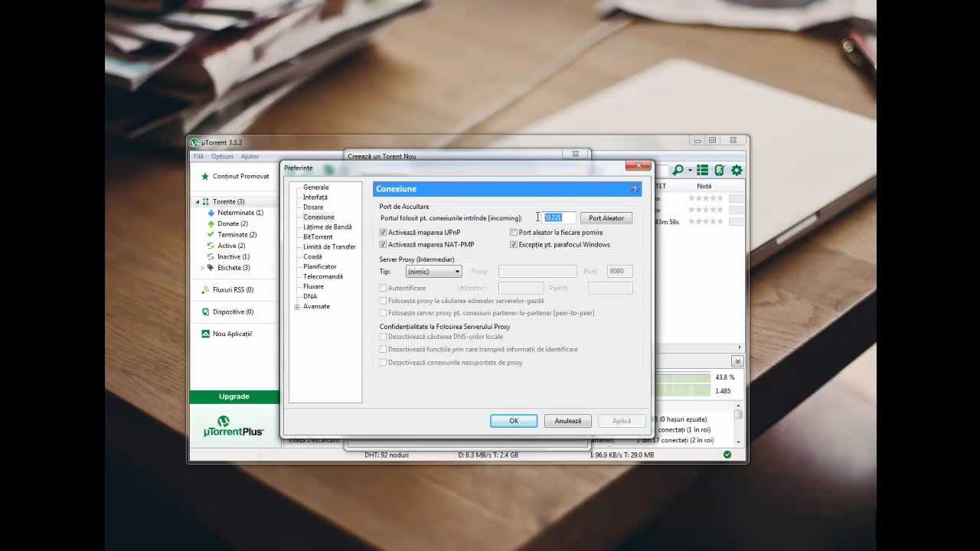Collapse the Torente tree node arrow
980x551 pixels.
[197, 202]
